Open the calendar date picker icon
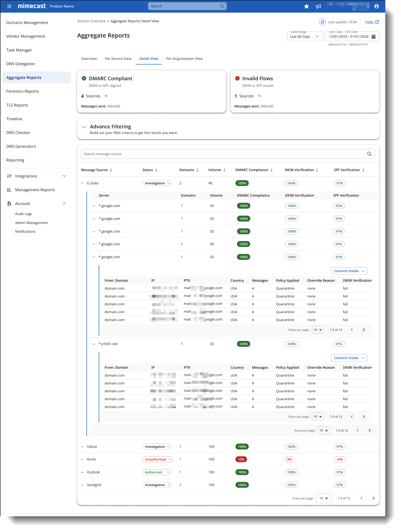This screenshot has width=401, height=532. (x=373, y=36)
